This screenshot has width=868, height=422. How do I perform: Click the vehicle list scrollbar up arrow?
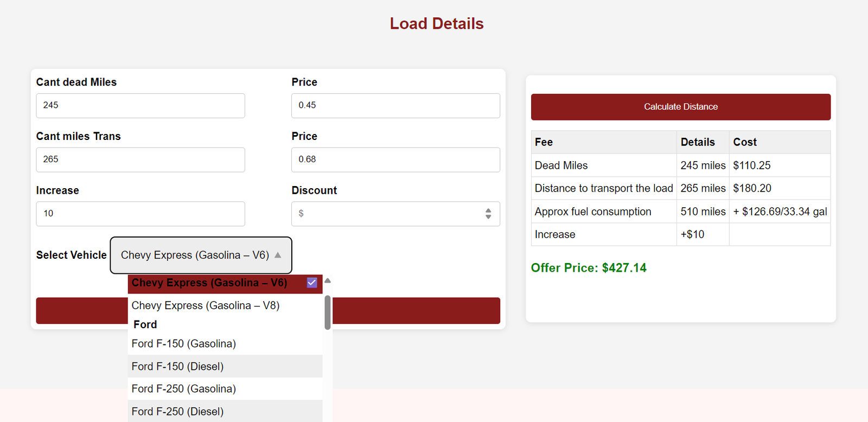[x=328, y=281]
